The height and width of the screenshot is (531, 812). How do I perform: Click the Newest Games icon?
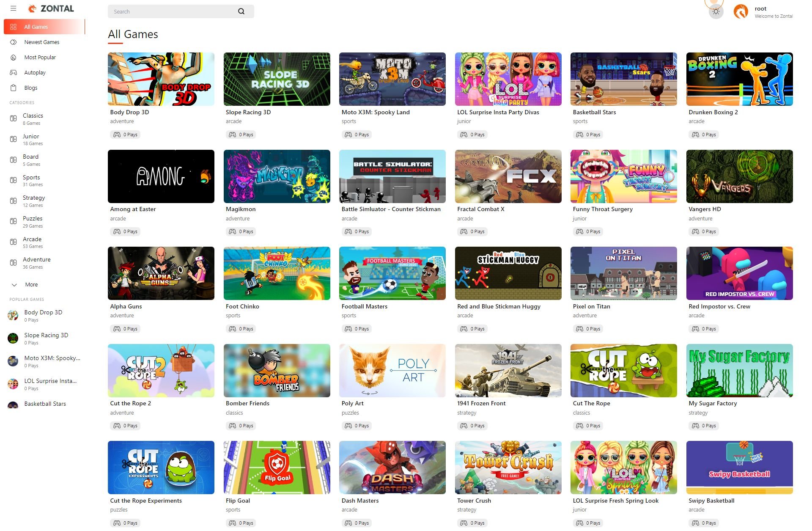coord(13,42)
